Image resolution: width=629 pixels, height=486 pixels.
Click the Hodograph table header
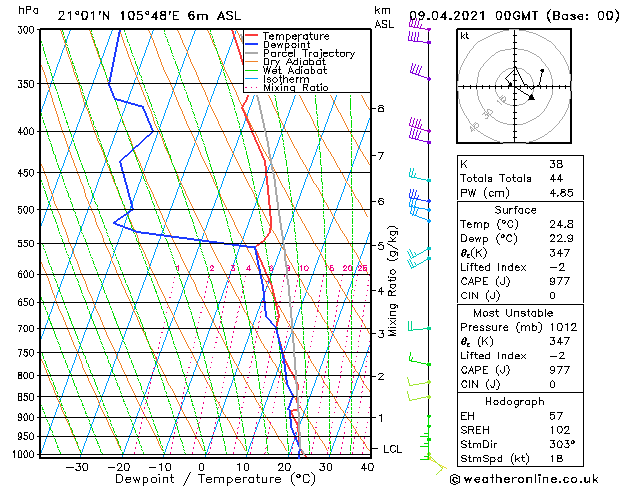click(515, 402)
